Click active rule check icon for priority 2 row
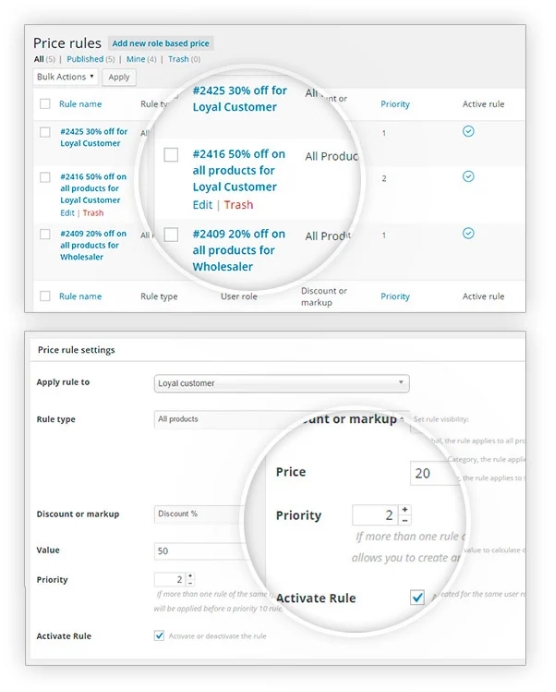The height and width of the screenshot is (692, 556). [x=468, y=177]
